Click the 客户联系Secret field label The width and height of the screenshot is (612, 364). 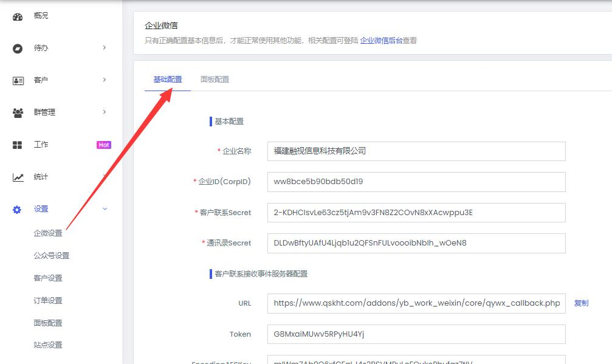click(x=225, y=213)
